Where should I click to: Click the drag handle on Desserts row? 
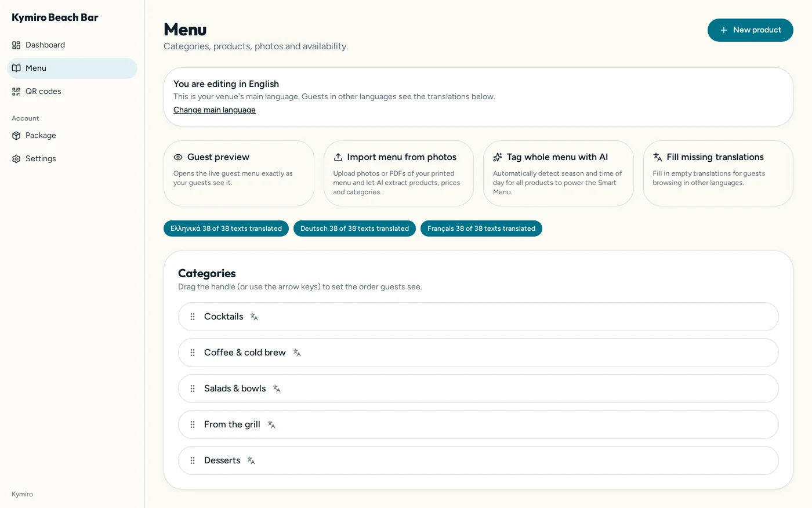tap(193, 460)
